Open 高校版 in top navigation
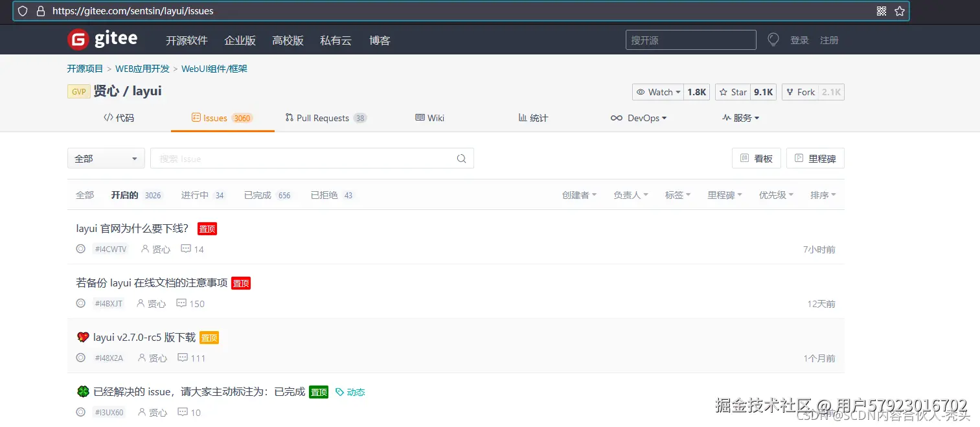 point(288,40)
